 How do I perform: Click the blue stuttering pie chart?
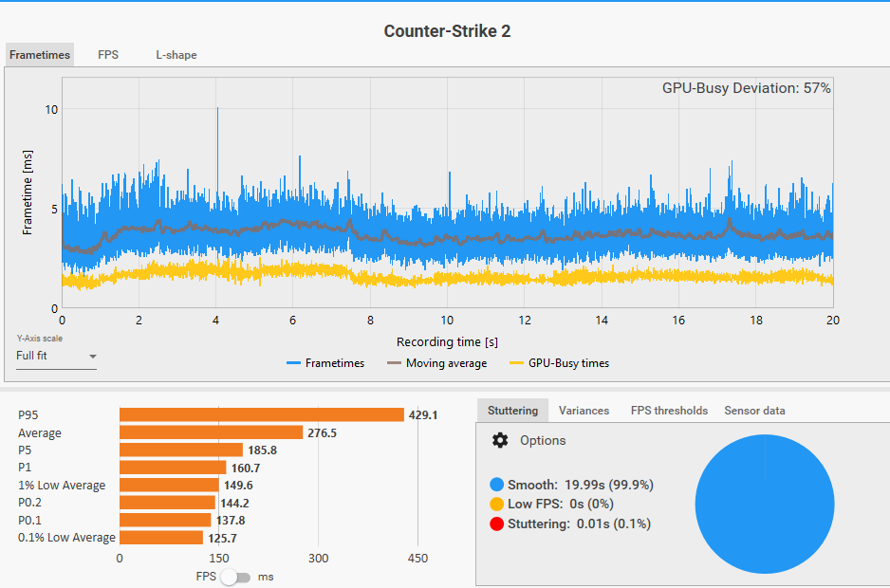coord(764,505)
